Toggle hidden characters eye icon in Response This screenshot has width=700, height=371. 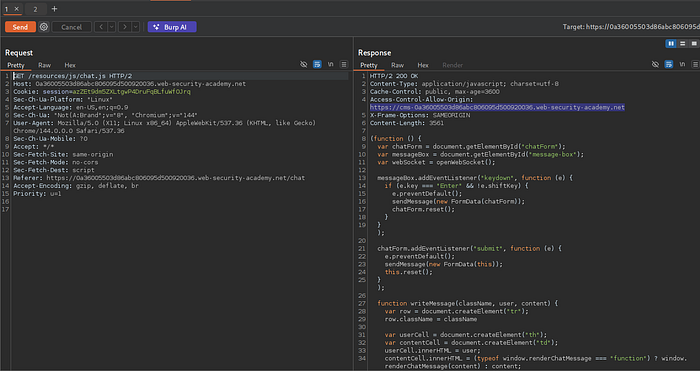655,64
